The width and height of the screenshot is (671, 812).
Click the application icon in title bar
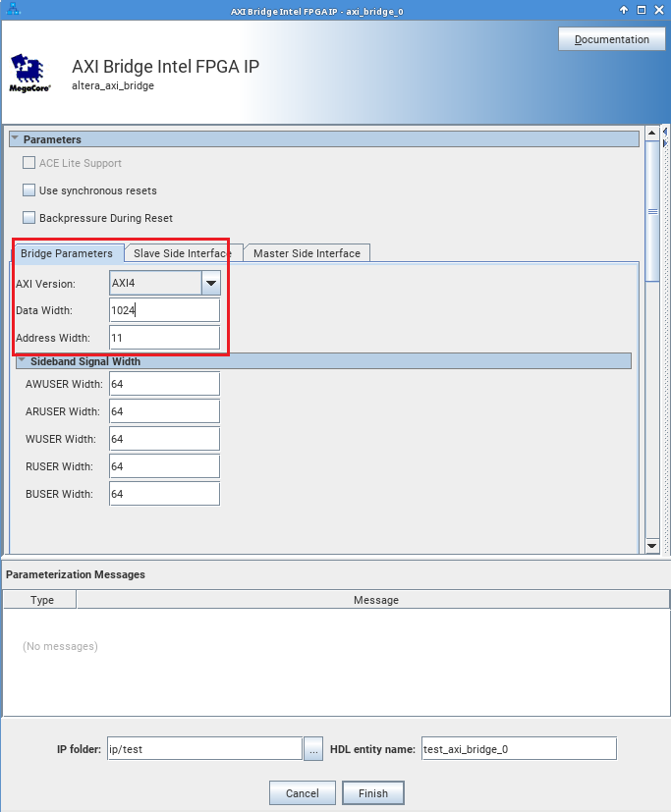point(13,9)
